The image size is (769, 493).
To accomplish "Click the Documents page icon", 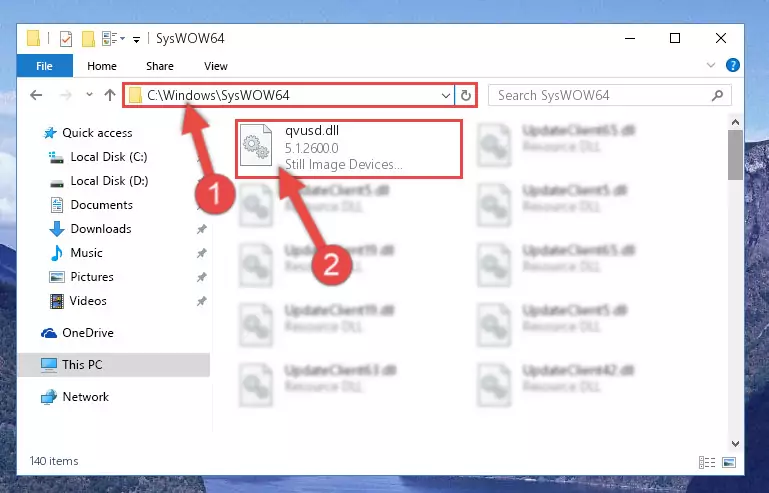I will tap(57, 205).
